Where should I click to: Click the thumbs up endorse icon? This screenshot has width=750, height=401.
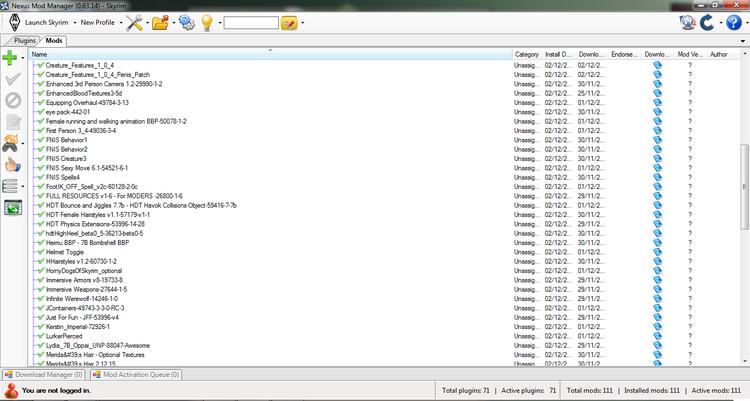(x=13, y=165)
